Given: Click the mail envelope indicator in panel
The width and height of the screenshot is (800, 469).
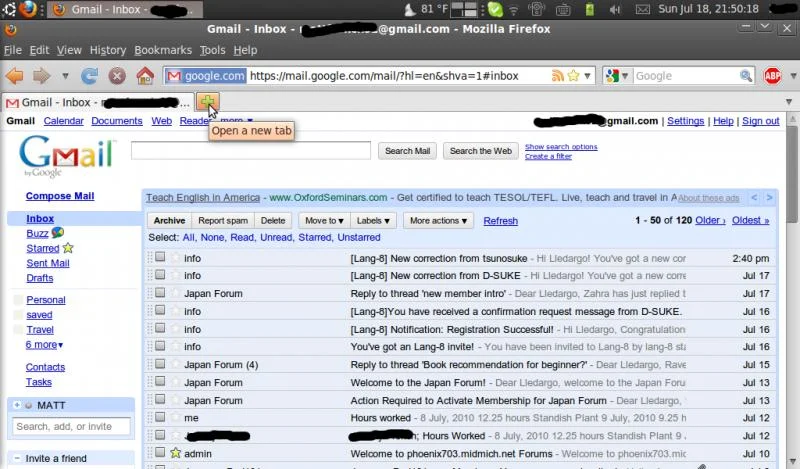Looking at the screenshot, I should point(642,9).
